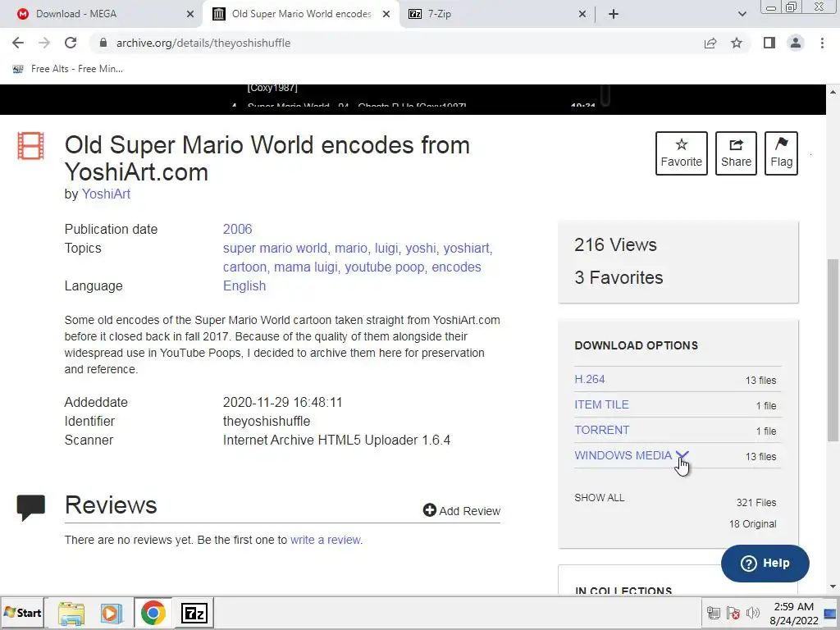Click the address bar URL field

click(x=395, y=43)
